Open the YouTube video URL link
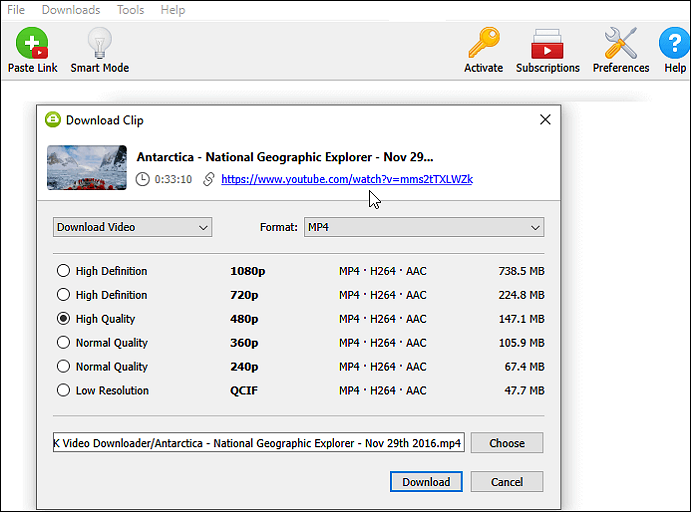Screen dimensions: 691x512 [347, 180]
